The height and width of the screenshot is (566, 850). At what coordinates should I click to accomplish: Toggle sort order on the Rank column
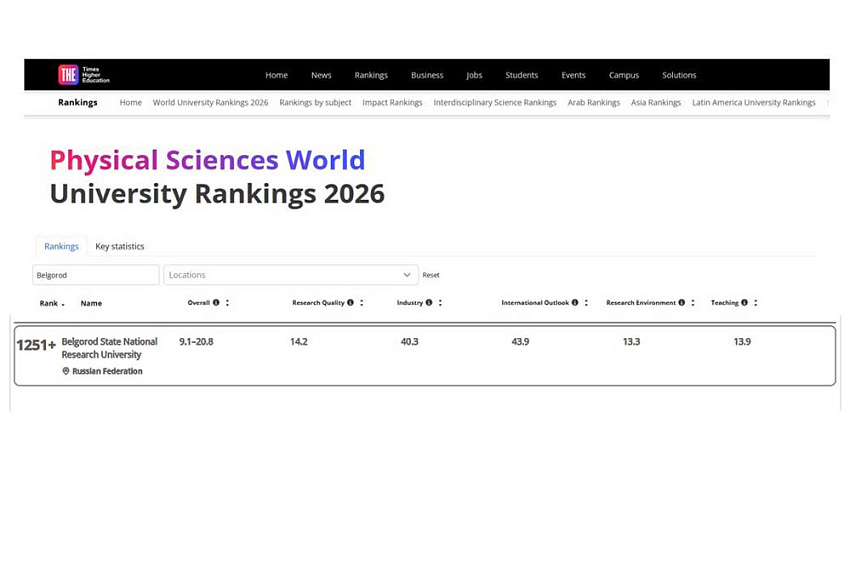[63, 304]
